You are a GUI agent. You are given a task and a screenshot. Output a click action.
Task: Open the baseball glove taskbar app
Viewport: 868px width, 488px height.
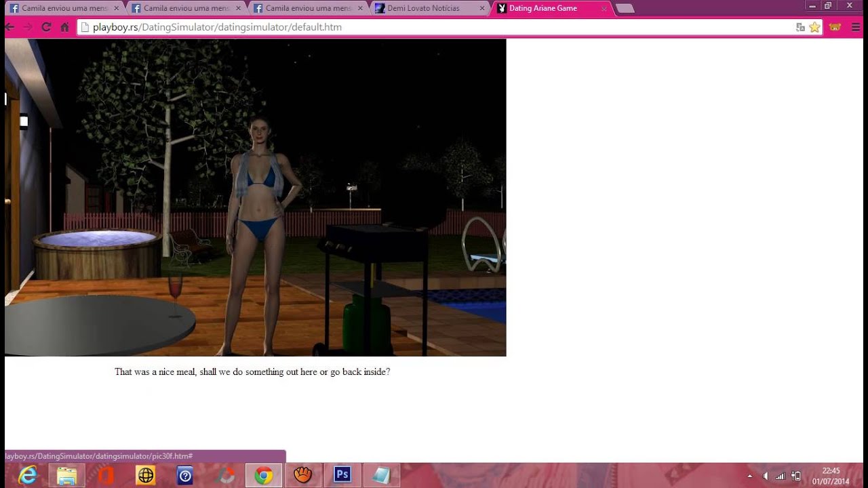302,476
